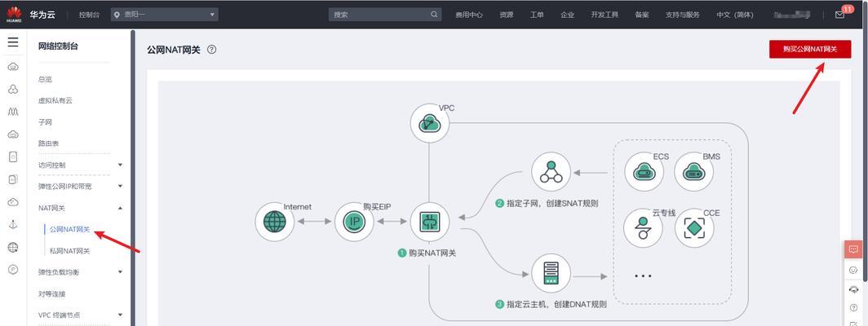868x326 pixels.
Task: Open the 支持与服务 menu
Action: click(683, 15)
